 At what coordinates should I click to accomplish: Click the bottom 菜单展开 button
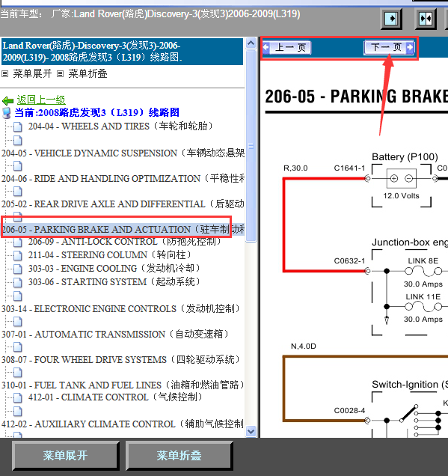[x=65, y=455]
